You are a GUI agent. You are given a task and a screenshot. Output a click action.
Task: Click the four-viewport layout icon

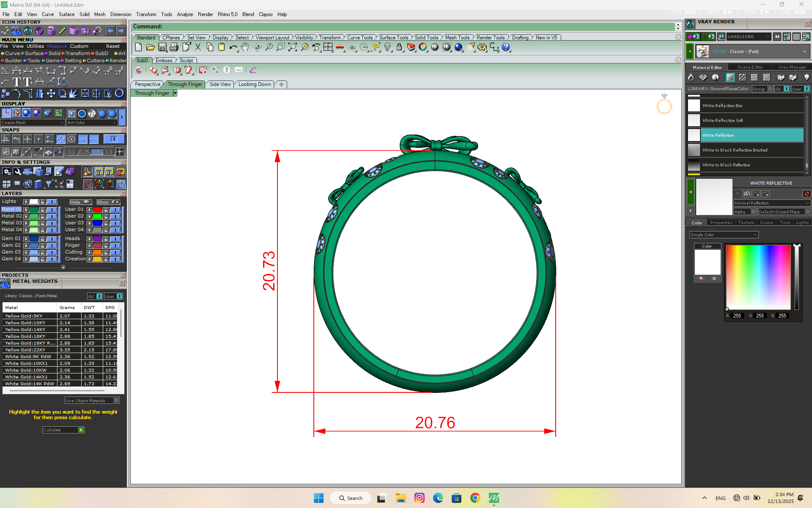[328, 47]
